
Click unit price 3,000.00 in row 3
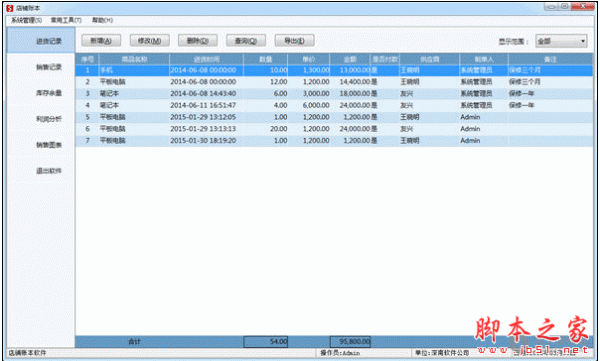[x=316, y=94]
